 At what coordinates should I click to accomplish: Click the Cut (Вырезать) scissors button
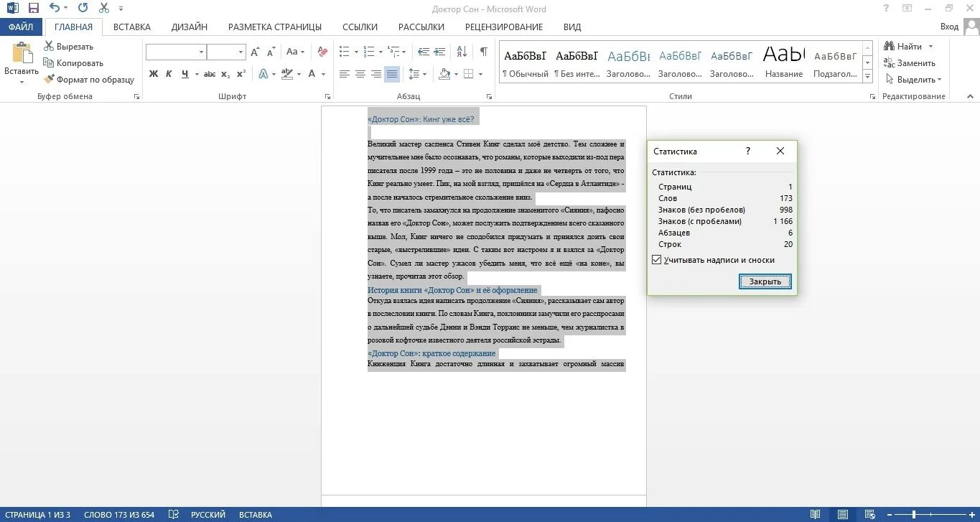(x=67, y=47)
